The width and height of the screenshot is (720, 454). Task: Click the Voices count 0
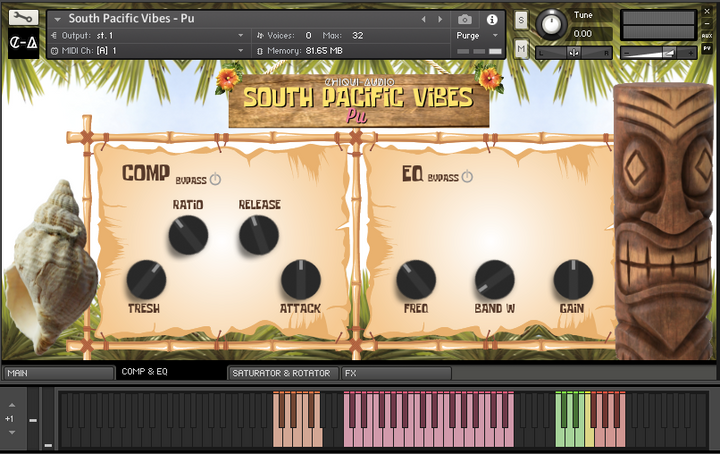[x=308, y=35]
